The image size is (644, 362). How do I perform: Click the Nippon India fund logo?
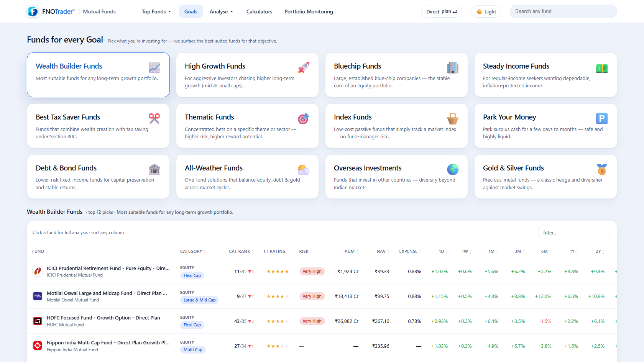tap(38, 346)
